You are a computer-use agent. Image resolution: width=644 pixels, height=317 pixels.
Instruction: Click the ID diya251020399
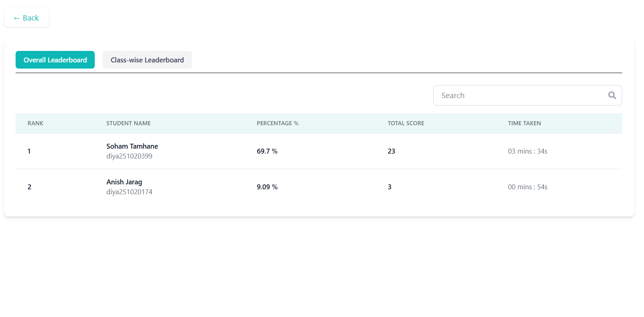click(129, 156)
